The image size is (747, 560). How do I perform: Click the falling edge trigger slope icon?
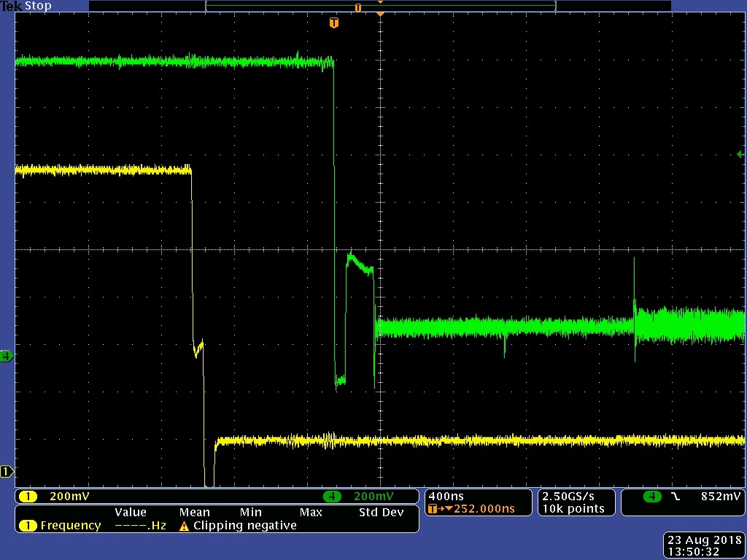coord(676,497)
